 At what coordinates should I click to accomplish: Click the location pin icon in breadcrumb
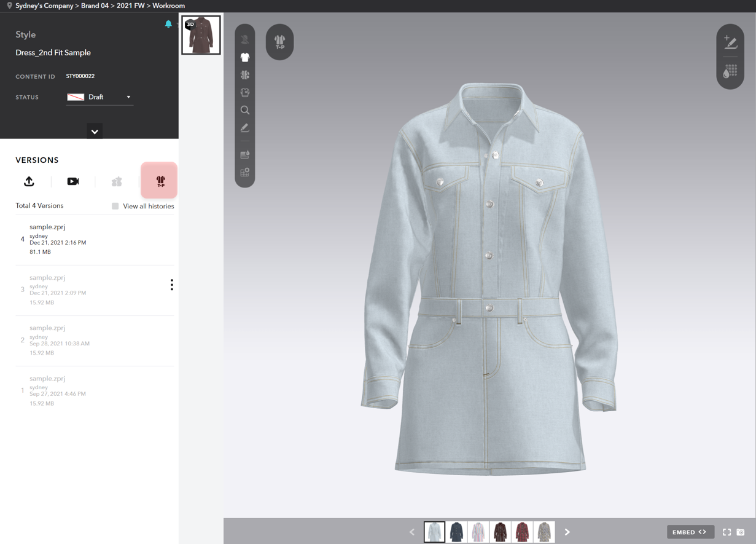[x=9, y=6]
